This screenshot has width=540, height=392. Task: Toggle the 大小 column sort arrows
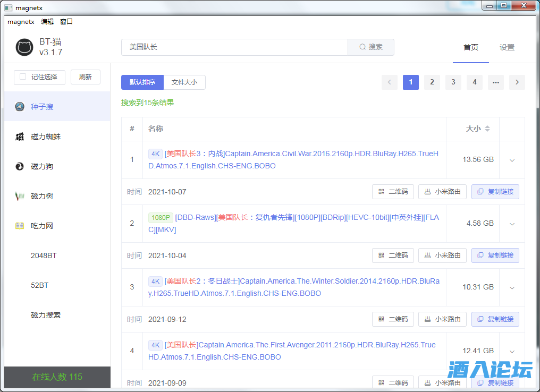click(x=487, y=129)
